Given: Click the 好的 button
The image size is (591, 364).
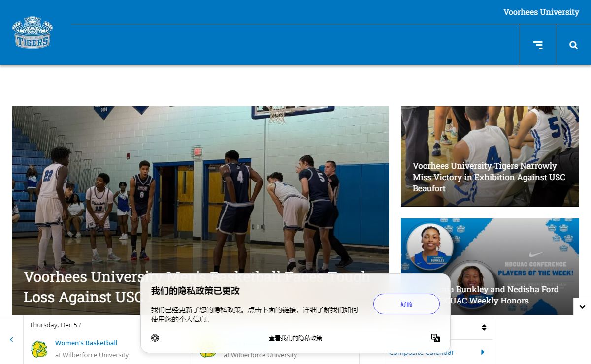Looking at the screenshot, I should tap(406, 304).
